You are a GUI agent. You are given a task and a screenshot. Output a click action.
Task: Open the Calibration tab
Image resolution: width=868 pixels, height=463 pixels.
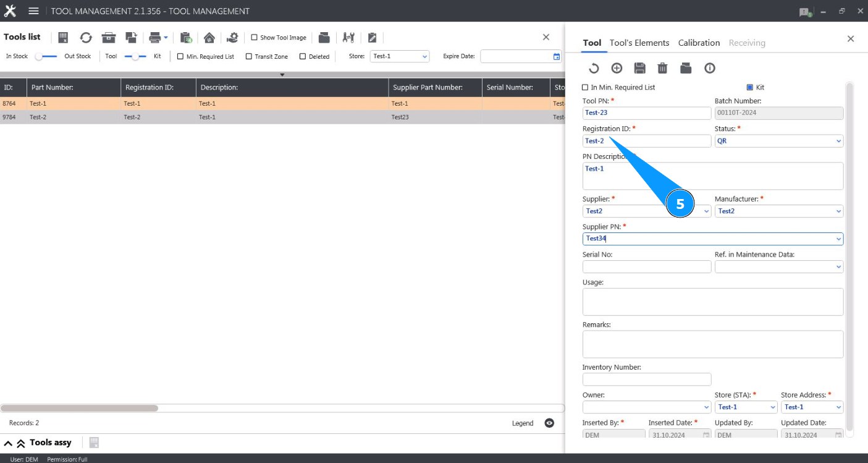coord(699,43)
